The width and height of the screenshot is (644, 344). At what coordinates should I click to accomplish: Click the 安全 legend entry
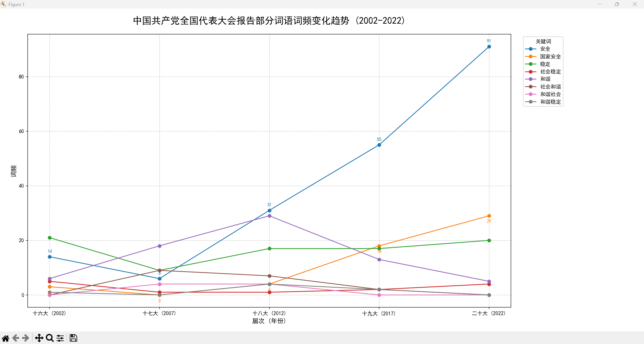(545, 49)
